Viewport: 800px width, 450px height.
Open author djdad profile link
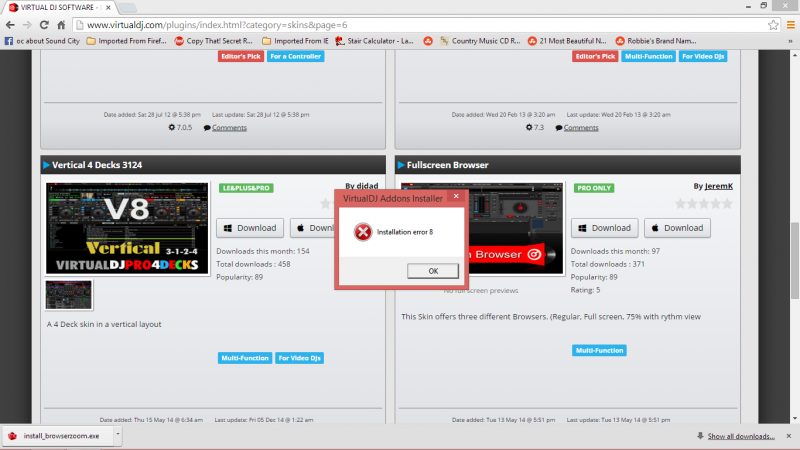click(x=367, y=186)
